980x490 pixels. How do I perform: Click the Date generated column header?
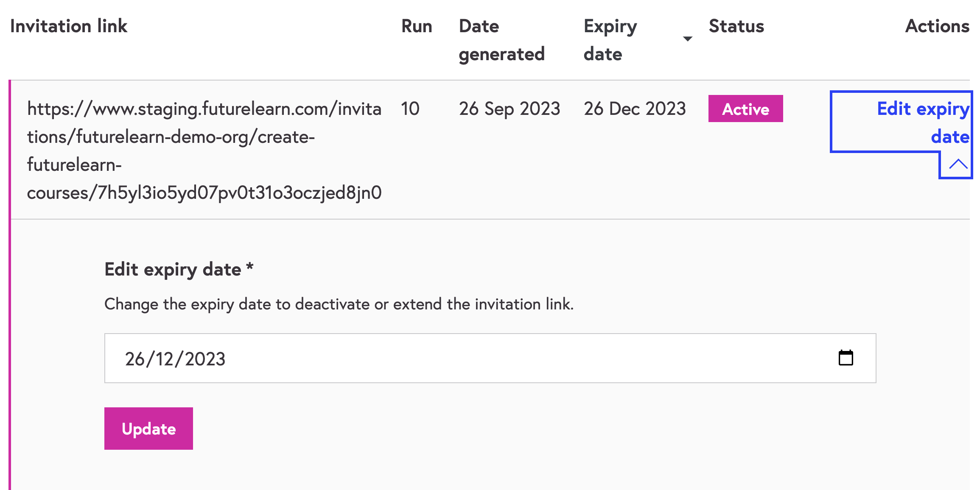pyautogui.click(x=501, y=39)
